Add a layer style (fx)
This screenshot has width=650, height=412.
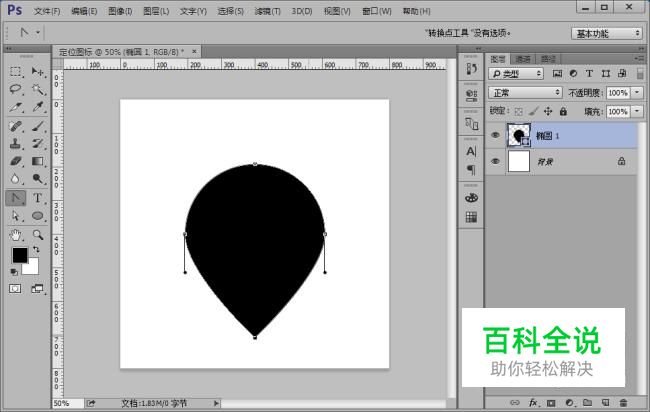[x=533, y=402]
